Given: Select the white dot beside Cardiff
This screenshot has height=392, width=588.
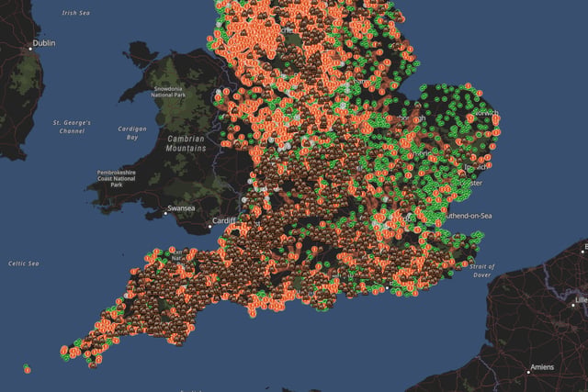Looking at the screenshot, I should click(x=209, y=227).
